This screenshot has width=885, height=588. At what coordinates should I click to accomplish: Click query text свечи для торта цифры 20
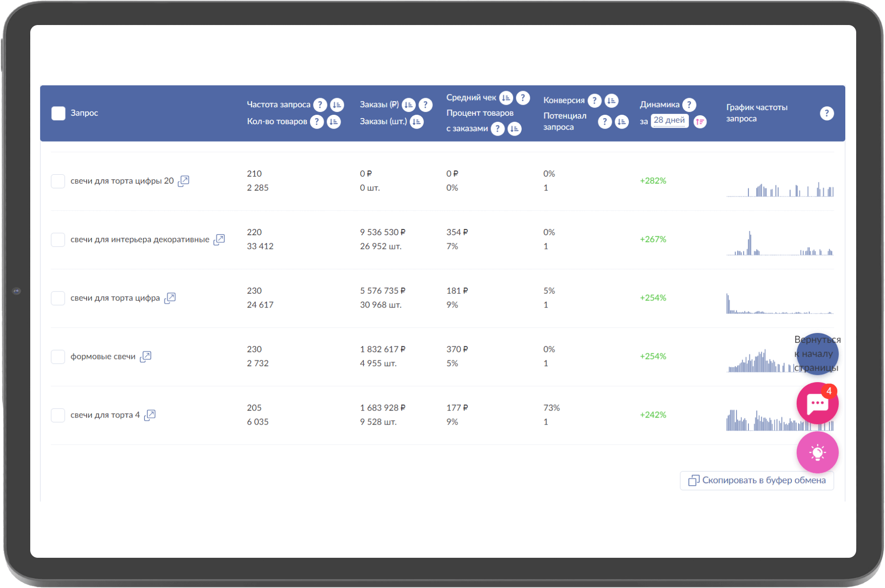[x=122, y=181]
